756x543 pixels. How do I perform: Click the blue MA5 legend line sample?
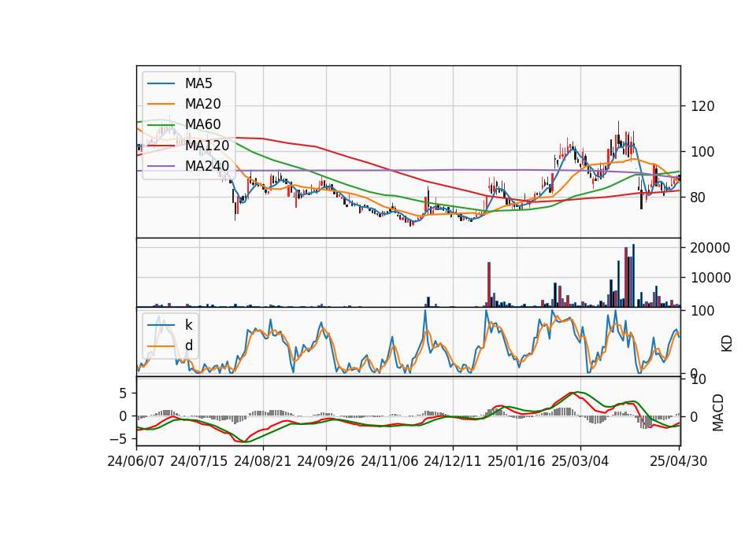point(161,83)
